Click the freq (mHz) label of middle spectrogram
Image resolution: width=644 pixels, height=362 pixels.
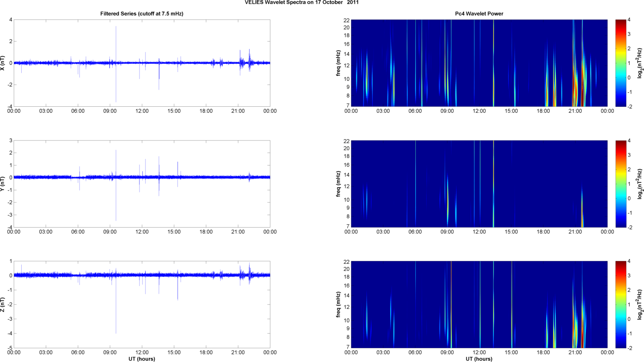[338, 184]
